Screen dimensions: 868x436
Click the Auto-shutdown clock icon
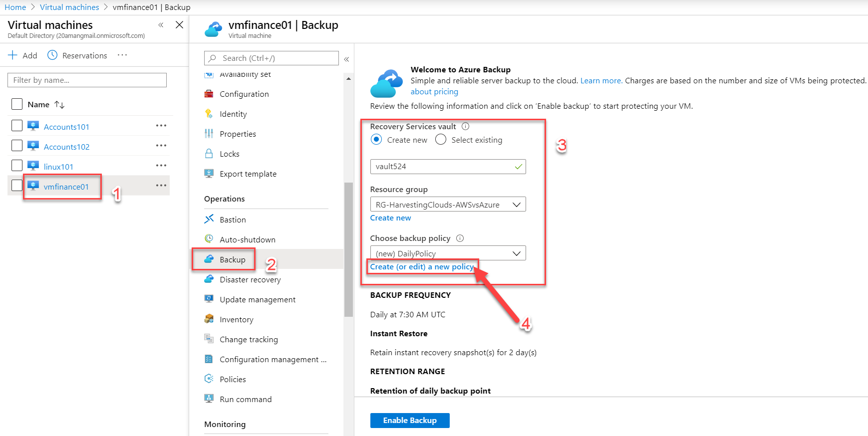pyautogui.click(x=209, y=239)
